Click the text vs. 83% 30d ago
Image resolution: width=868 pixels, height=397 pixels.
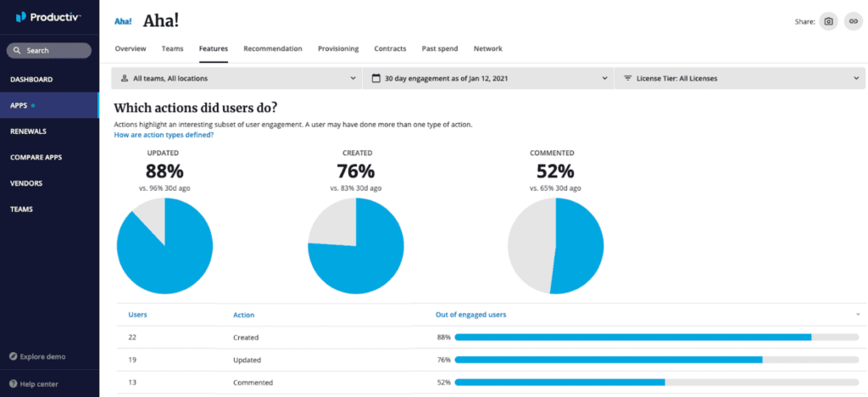tap(356, 188)
